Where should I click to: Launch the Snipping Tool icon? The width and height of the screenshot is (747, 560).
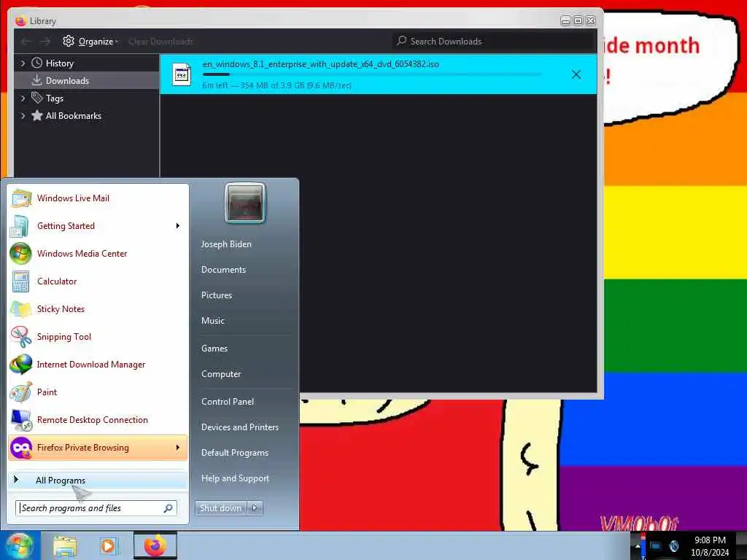pos(20,337)
